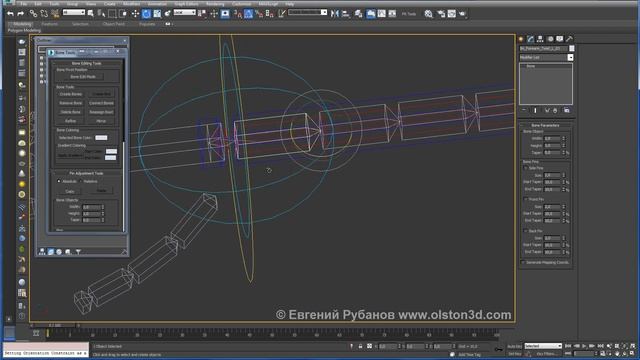640x360 pixels.
Task: Choose the Rectangular Selection Region tool
Action: tap(112, 14)
